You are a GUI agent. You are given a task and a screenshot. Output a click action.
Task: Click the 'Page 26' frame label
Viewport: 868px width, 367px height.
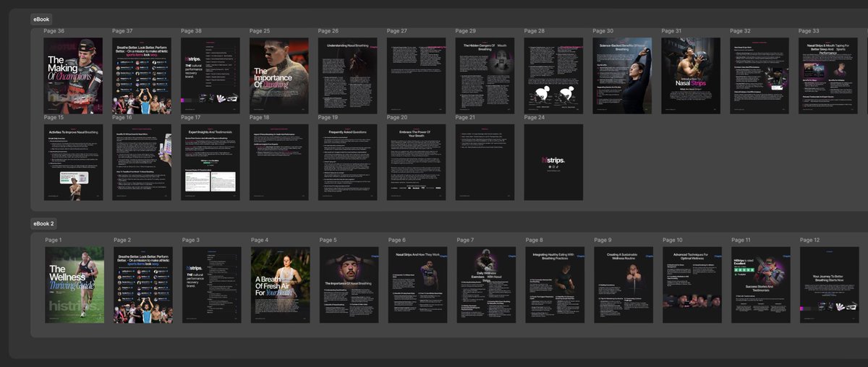click(328, 31)
